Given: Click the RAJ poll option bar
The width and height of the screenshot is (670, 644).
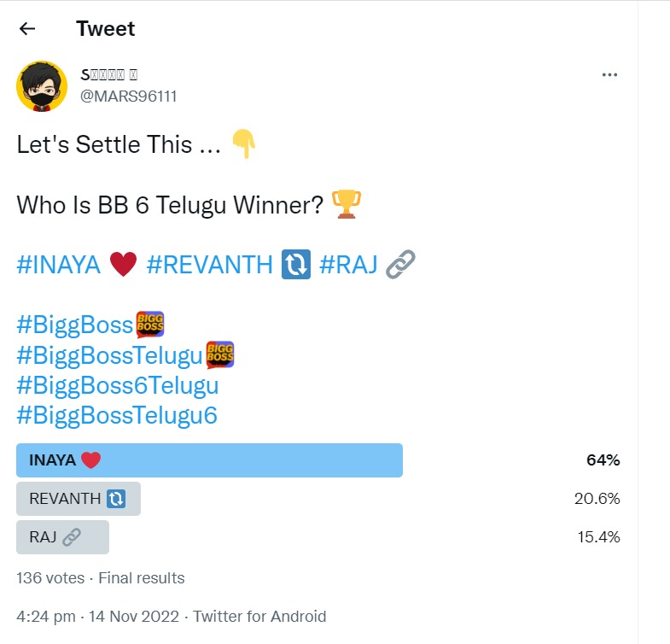Looking at the screenshot, I should 63,537.
